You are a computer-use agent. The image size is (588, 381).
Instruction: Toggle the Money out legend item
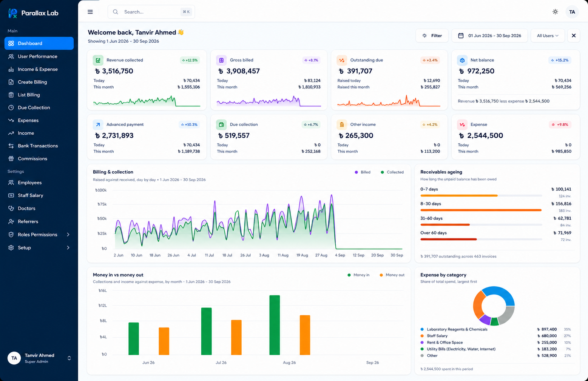click(x=392, y=275)
